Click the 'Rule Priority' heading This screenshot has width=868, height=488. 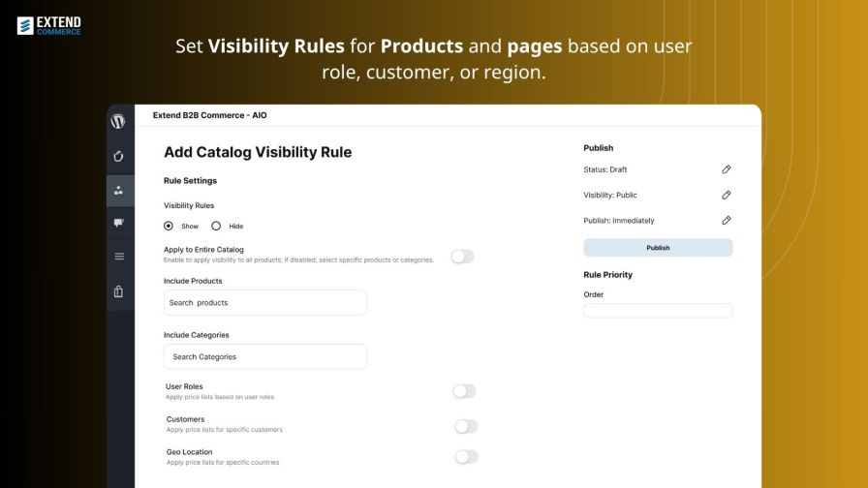(607, 274)
